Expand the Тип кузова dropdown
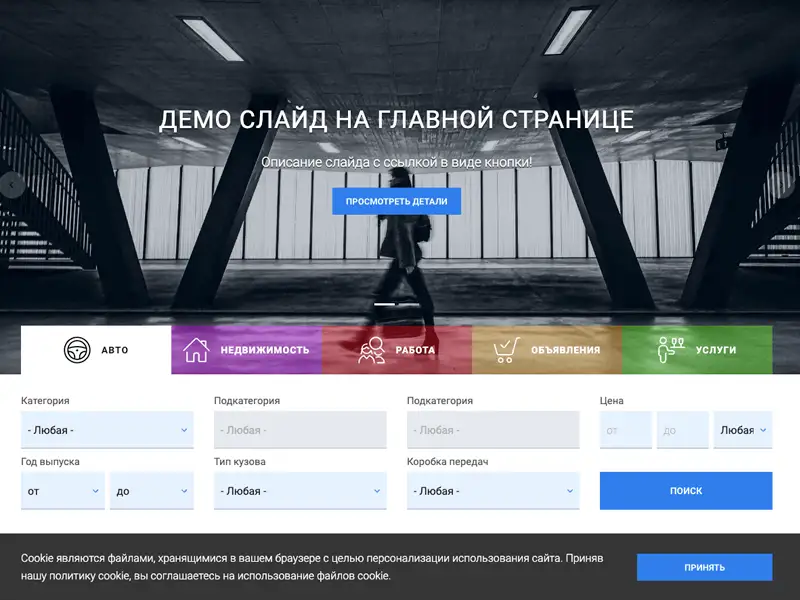 point(300,491)
